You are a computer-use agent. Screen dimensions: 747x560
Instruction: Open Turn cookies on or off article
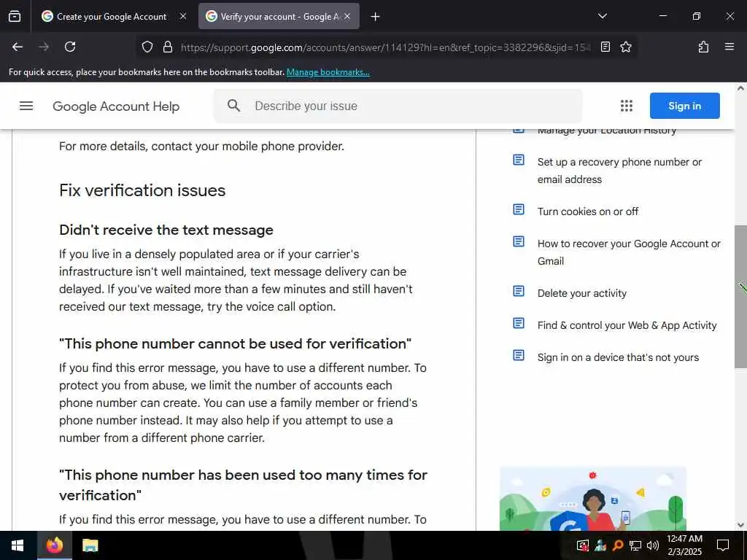tap(588, 211)
